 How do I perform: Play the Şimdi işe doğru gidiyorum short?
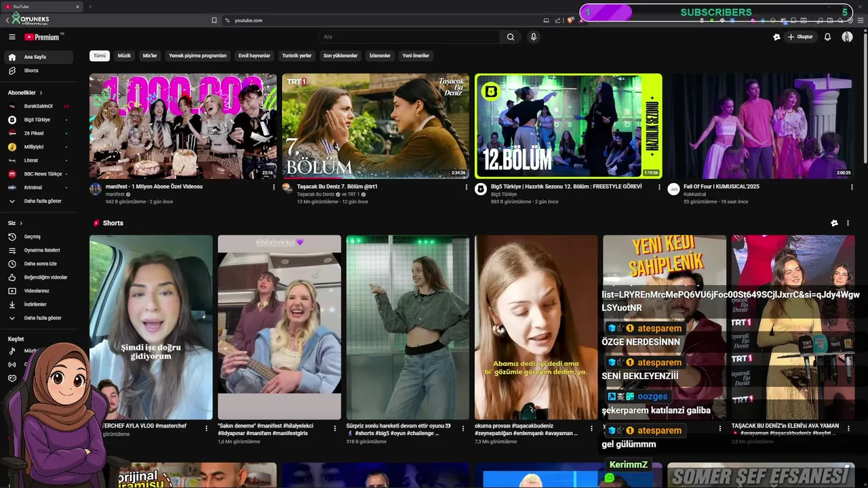(151, 327)
